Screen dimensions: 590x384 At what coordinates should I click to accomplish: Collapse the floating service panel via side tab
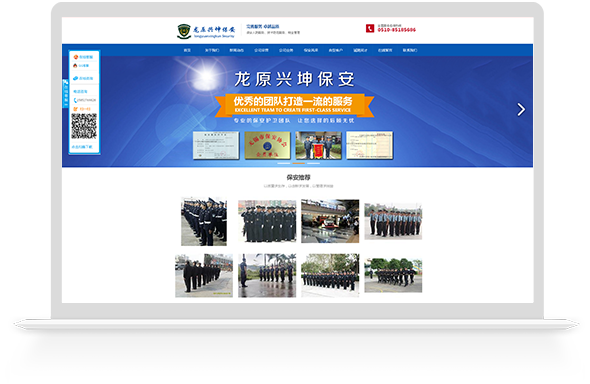click(65, 93)
